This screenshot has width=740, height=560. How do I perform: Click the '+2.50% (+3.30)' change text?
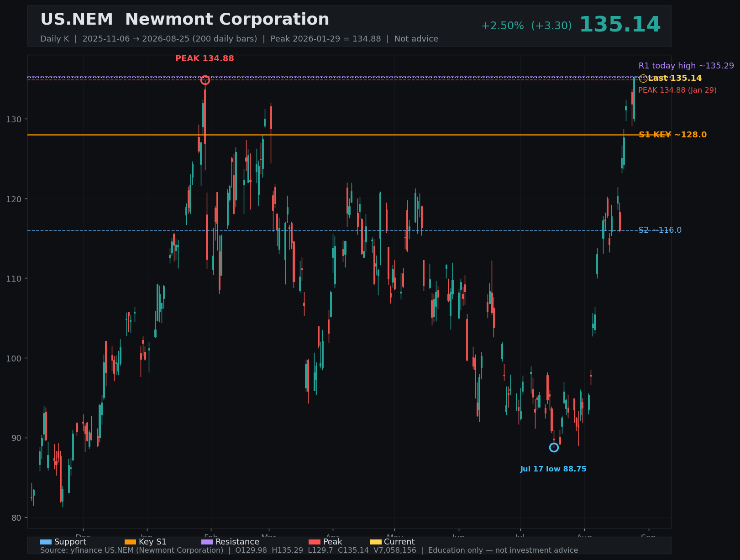526,26
